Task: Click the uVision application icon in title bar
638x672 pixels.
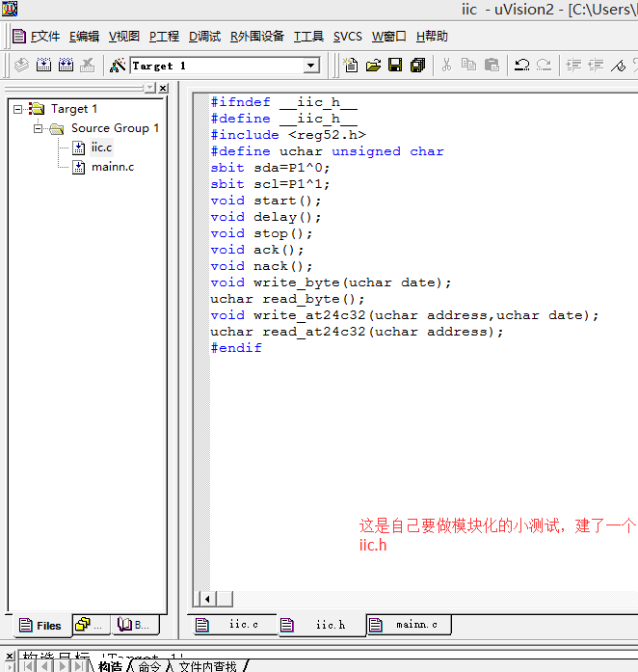Action: pyautogui.click(x=9, y=9)
